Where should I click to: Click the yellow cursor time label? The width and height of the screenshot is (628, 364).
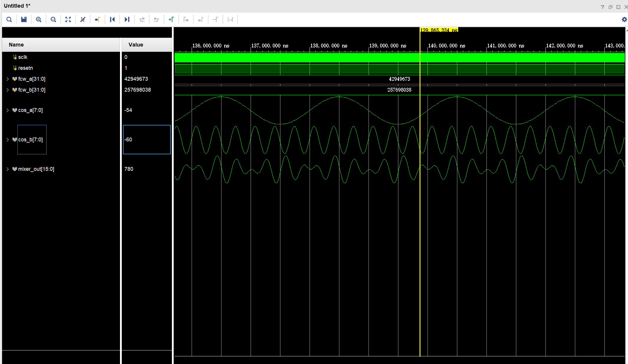(x=439, y=30)
